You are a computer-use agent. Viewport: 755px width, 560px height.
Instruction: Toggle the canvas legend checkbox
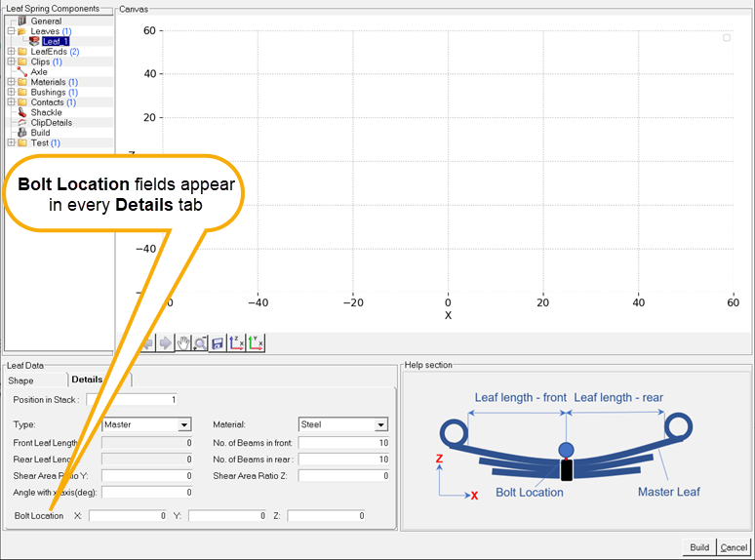(x=727, y=37)
